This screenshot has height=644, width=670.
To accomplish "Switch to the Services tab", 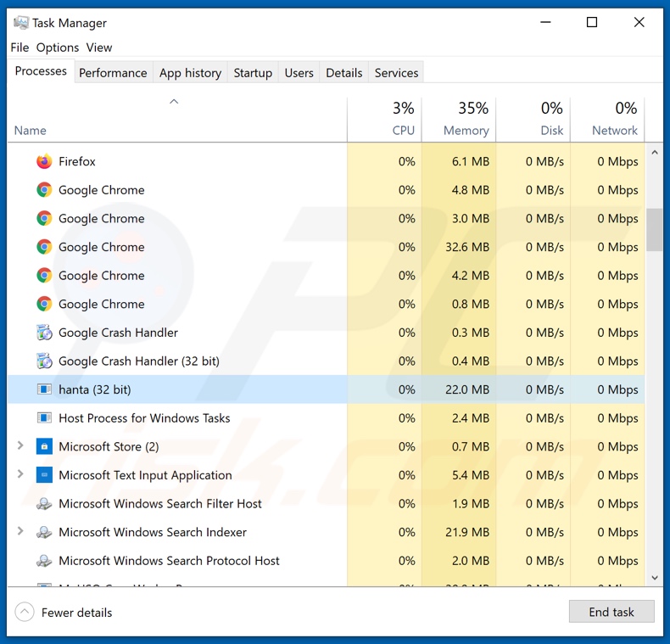I will (x=397, y=73).
